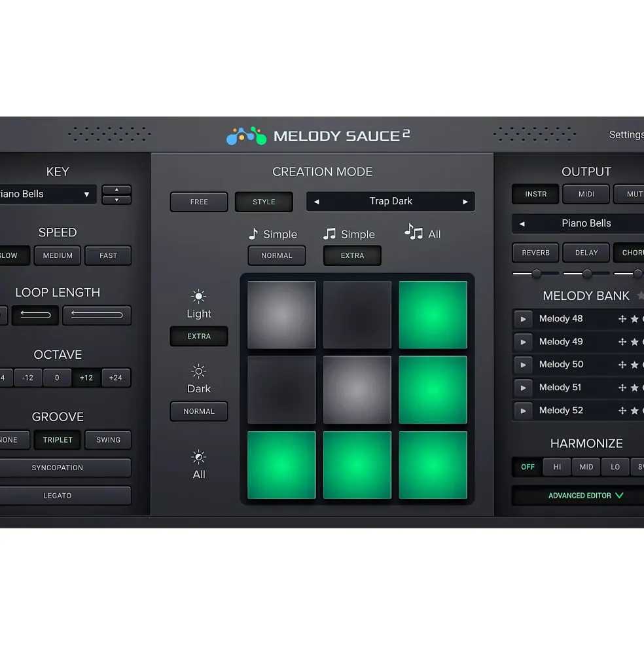Favorite Melody 48 with the star icon

635,319
